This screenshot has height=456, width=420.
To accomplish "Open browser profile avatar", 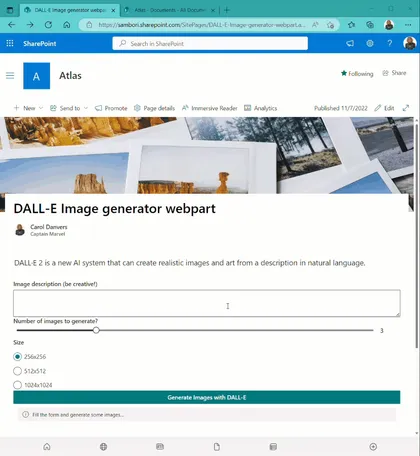I will 389,25.
